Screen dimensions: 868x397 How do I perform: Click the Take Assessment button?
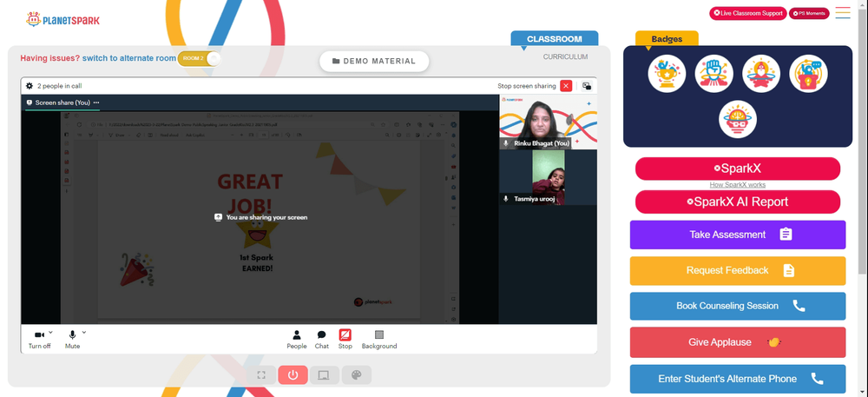(x=737, y=235)
